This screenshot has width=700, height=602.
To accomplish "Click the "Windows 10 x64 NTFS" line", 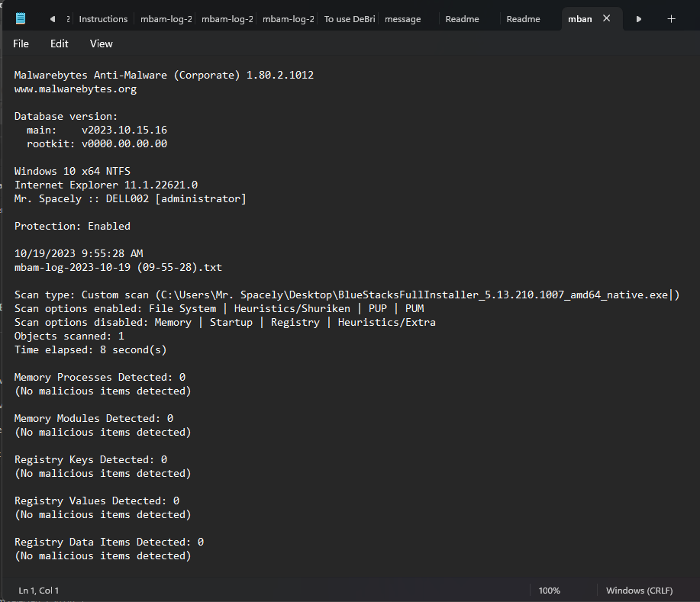I will tap(73, 172).
